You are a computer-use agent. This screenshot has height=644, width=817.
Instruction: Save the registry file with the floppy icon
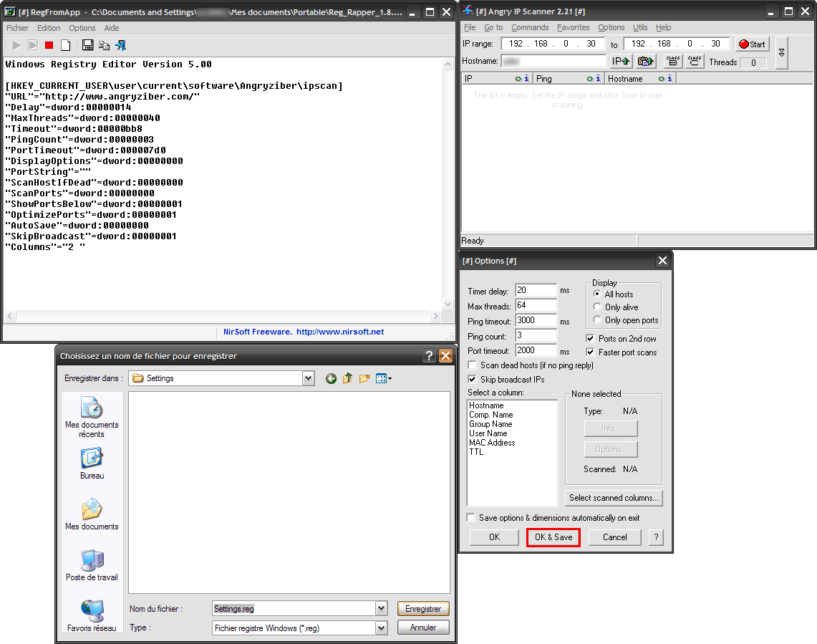tap(87, 46)
